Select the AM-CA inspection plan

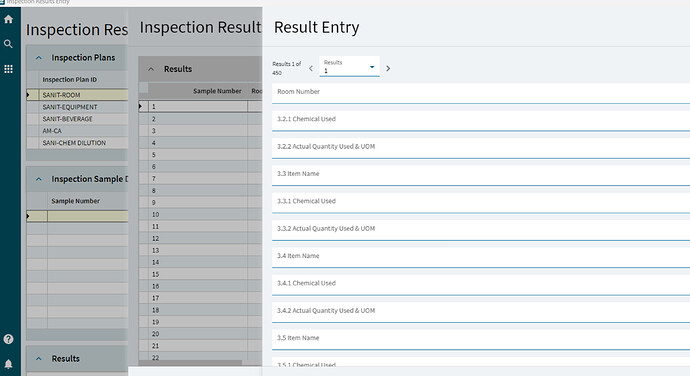[77, 131]
